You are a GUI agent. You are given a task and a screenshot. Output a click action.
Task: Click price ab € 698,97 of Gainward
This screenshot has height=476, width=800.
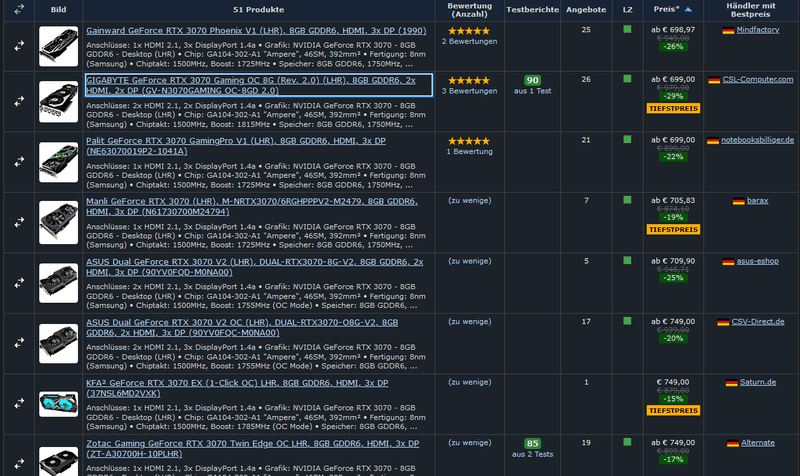coord(673,30)
